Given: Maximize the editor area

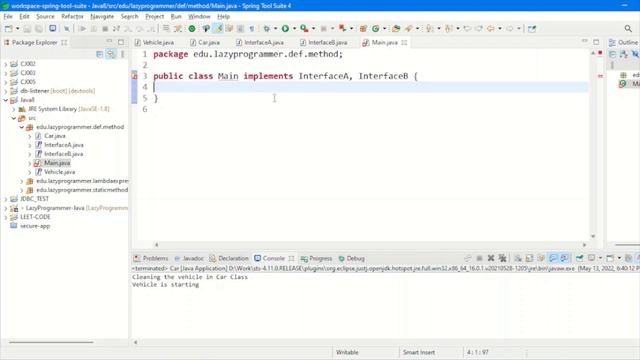Looking at the screenshot, I should coord(596,42).
